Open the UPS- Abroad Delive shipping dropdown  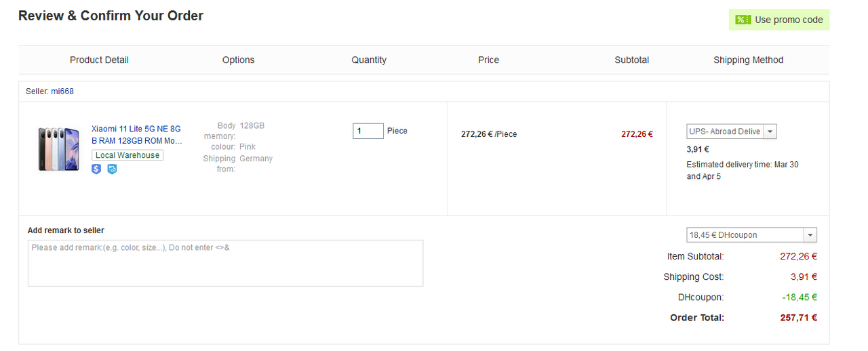tap(731, 131)
